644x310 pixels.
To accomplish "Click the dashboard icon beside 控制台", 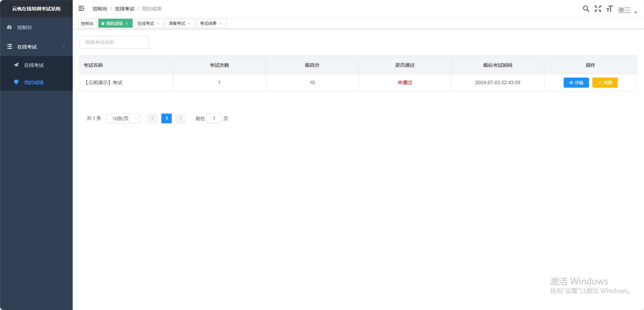I will pos(9,27).
